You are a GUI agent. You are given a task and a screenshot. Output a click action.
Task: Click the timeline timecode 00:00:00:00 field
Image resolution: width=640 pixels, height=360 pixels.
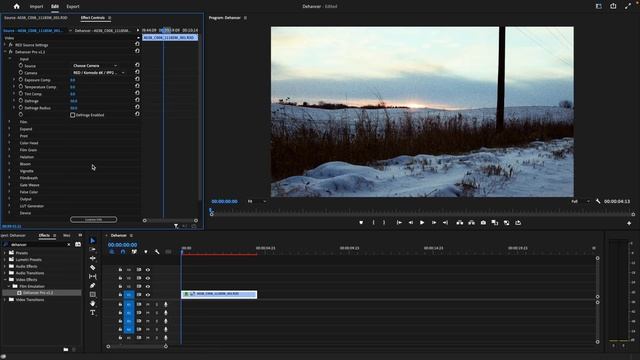tap(122, 245)
